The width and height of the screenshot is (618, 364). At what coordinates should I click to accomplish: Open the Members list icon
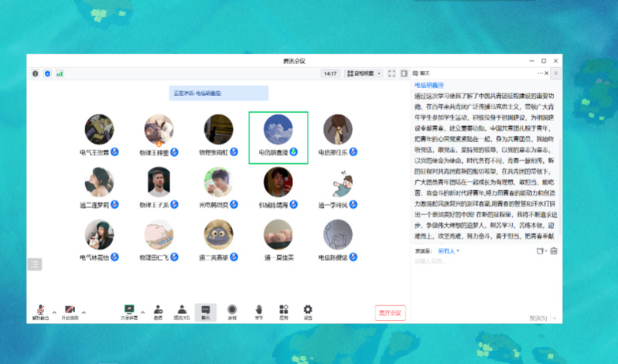tap(182, 309)
